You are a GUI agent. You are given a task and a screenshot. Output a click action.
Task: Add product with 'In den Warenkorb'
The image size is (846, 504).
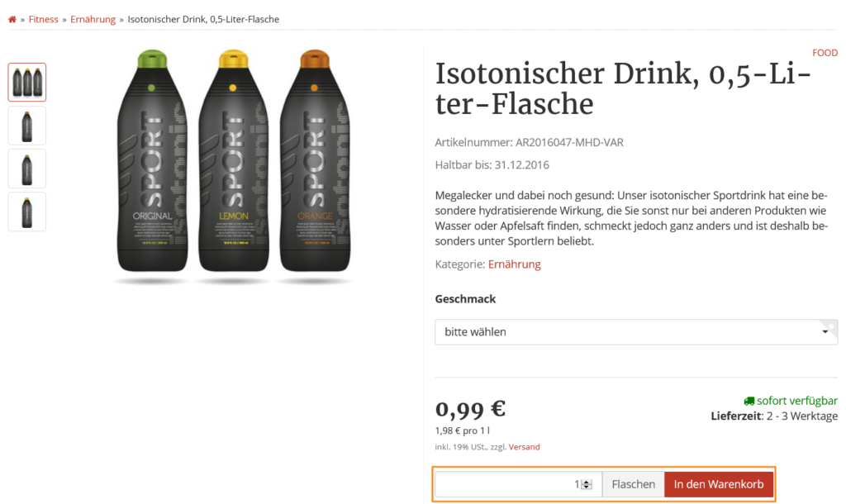coord(719,484)
